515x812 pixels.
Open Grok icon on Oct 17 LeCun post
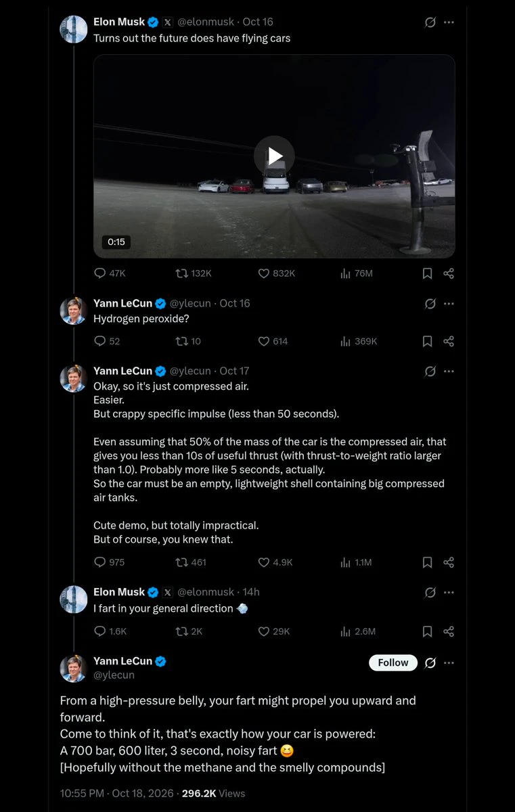(430, 371)
